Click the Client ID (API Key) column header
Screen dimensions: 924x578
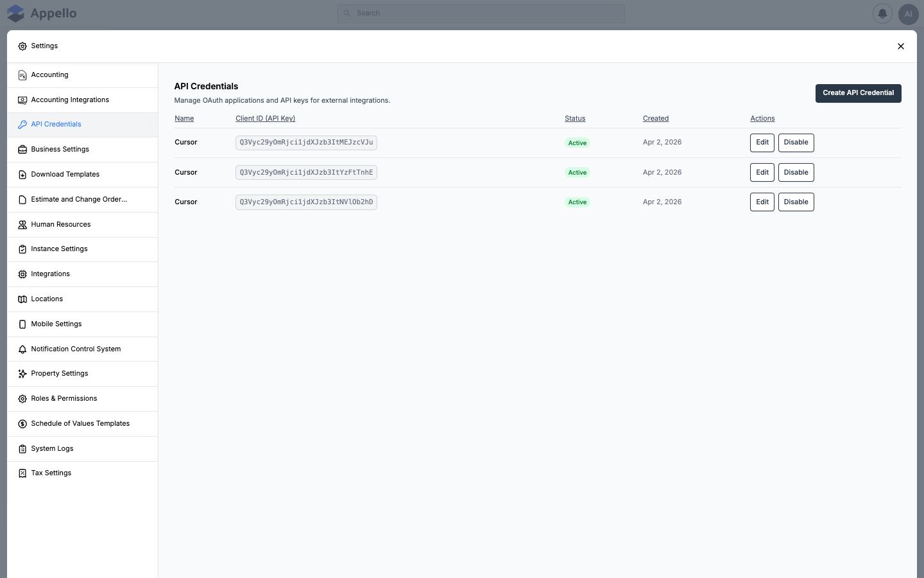tap(265, 119)
